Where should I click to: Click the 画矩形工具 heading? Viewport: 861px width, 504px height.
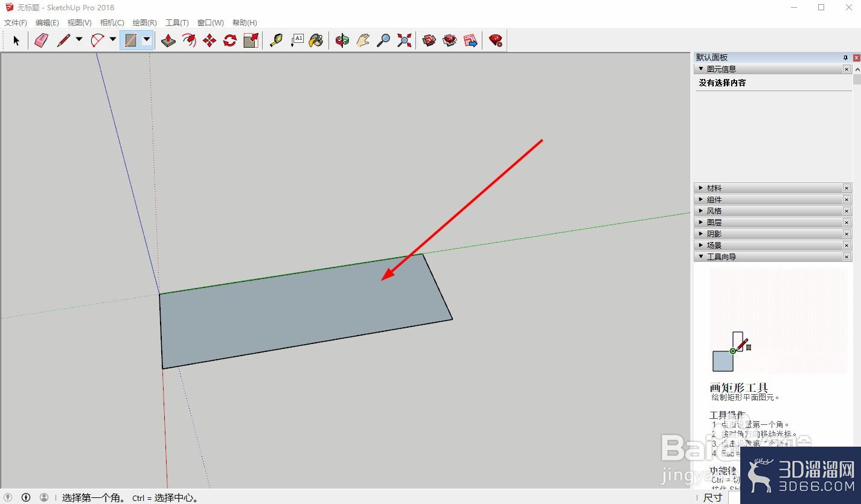[739, 388]
